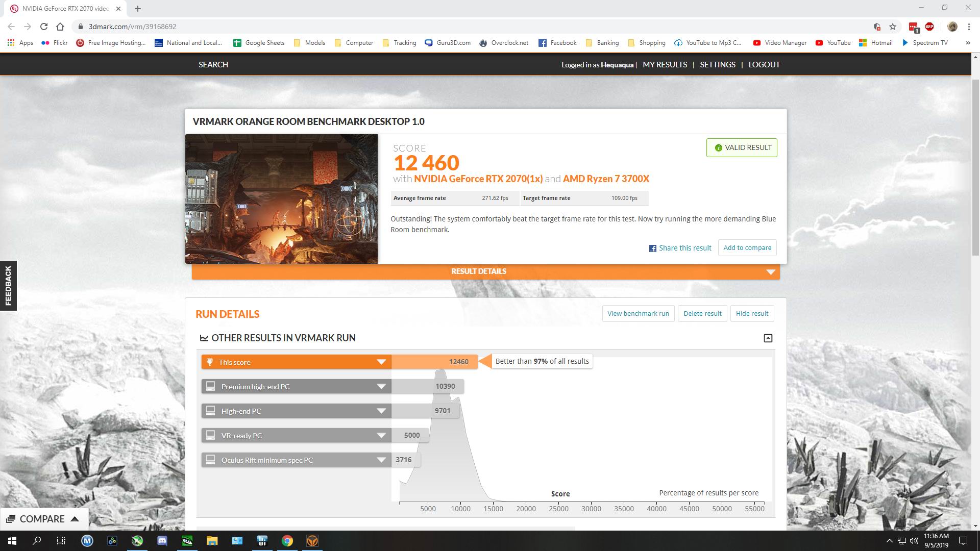Open the Guru3D.com bookmark
This screenshot has width=980, height=551.
tap(448, 43)
